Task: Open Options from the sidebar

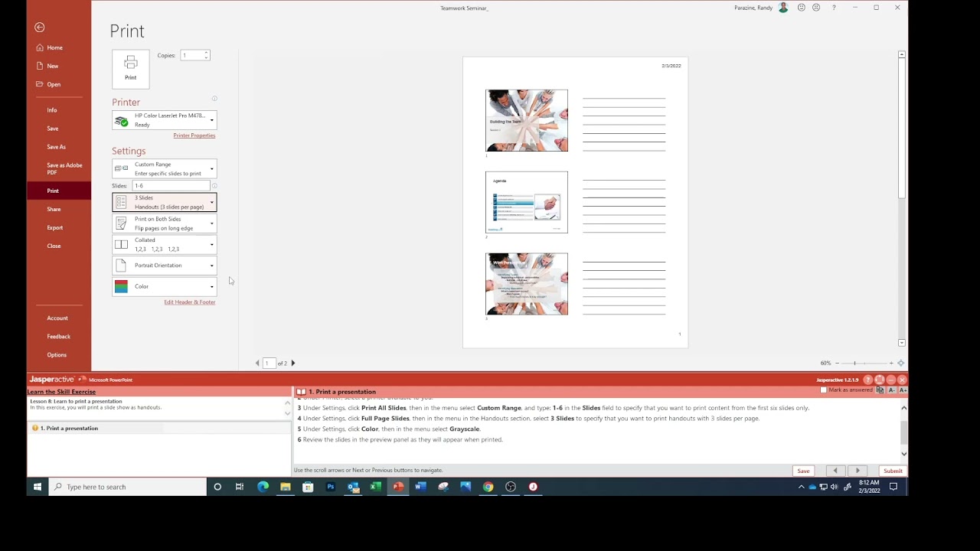Action: tap(57, 355)
